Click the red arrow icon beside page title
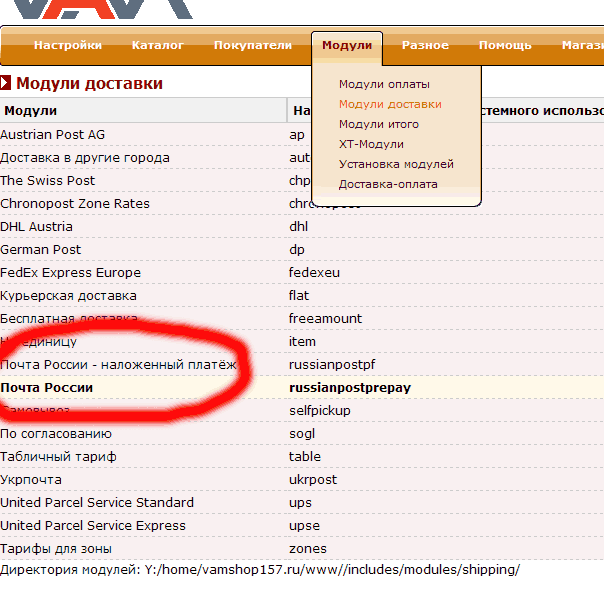 tap(6, 84)
